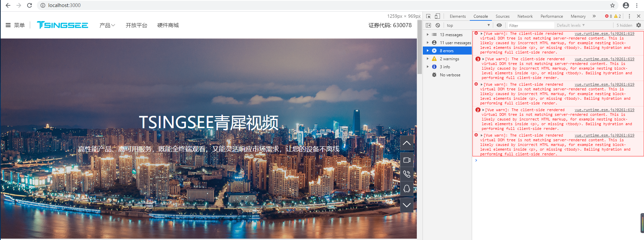Screen dimensions: 644x240
Task: Click 证券代码: 630078 text
Action: [x=390, y=25]
